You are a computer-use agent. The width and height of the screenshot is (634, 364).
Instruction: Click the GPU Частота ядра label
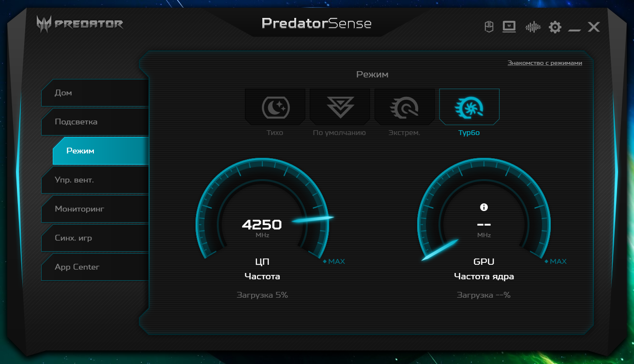tap(484, 269)
